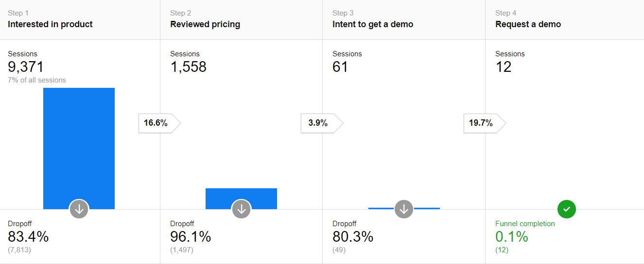Open the 'Interested in product' step header
644x264 pixels.
pos(50,24)
